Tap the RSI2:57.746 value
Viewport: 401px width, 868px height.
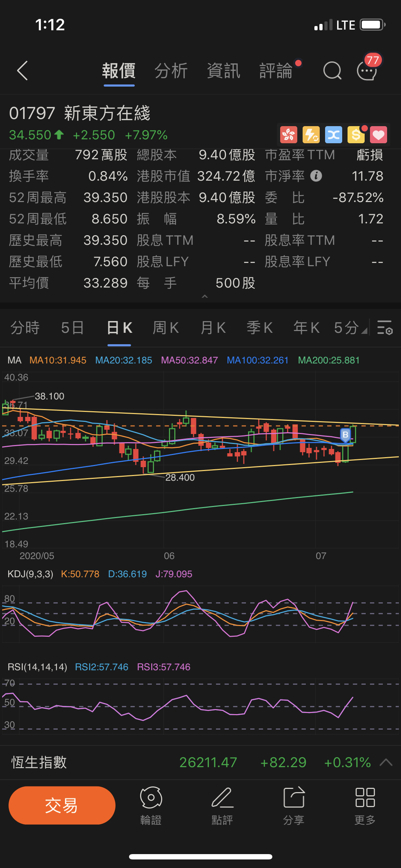(102, 667)
